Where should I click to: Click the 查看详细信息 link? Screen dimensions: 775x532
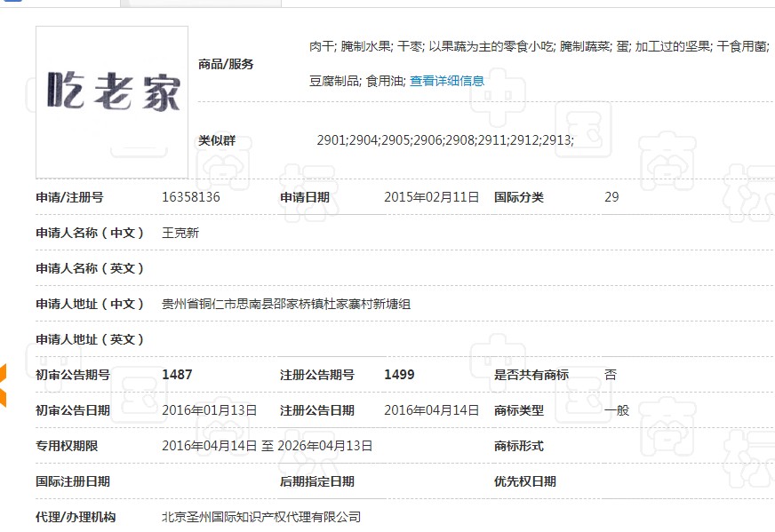[446, 81]
